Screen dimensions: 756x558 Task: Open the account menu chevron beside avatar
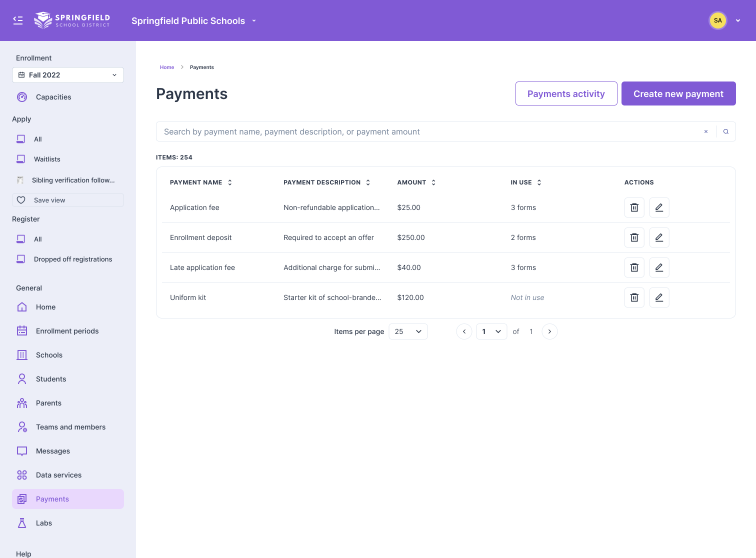[x=738, y=20]
